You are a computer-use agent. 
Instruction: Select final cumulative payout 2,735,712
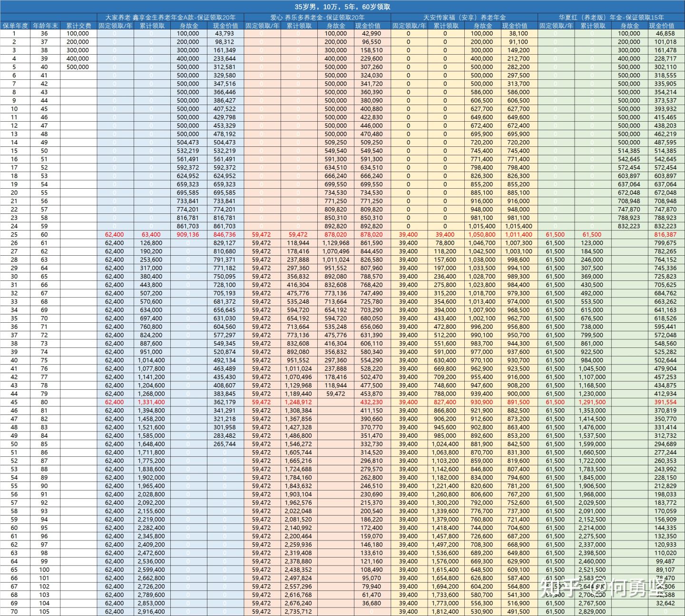tap(298, 612)
